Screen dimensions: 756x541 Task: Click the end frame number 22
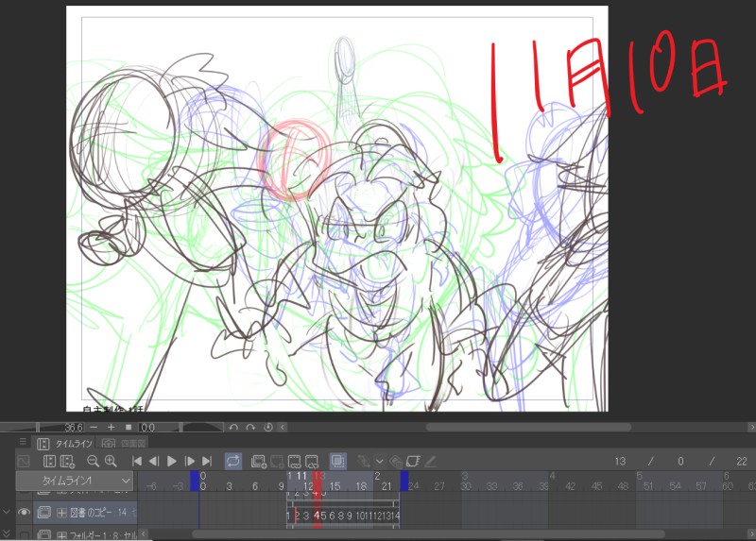(x=742, y=462)
